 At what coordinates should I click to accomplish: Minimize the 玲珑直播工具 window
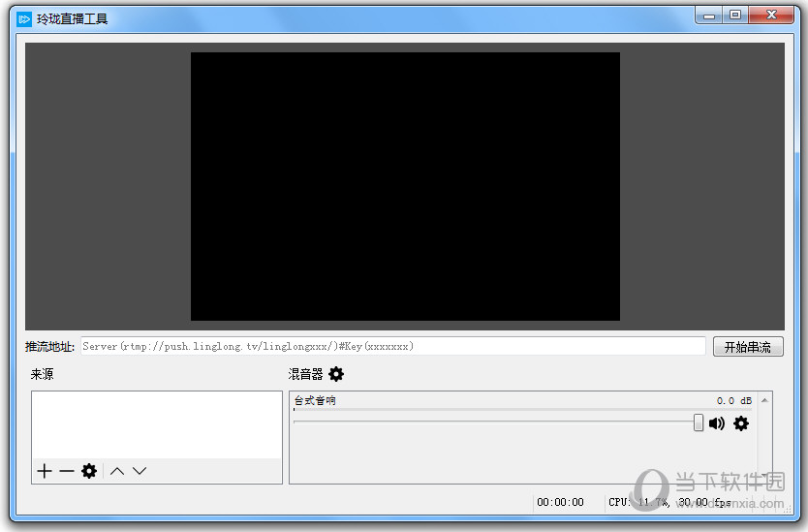tap(710, 16)
